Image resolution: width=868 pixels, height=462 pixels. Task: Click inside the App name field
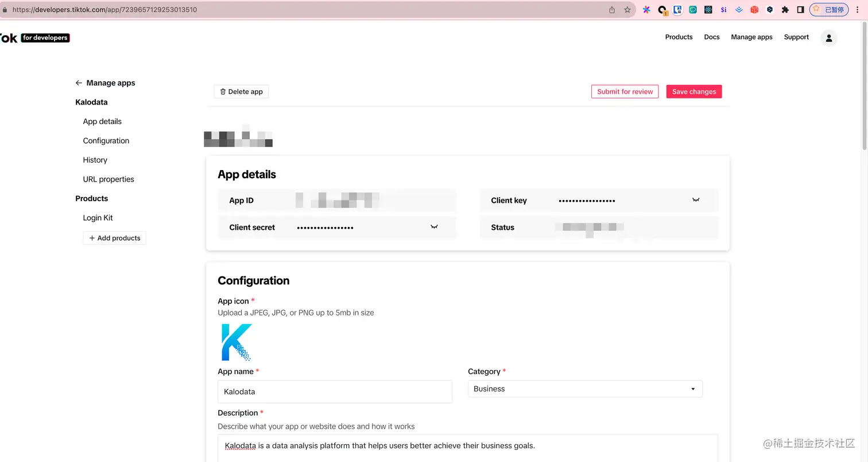(335, 391)
